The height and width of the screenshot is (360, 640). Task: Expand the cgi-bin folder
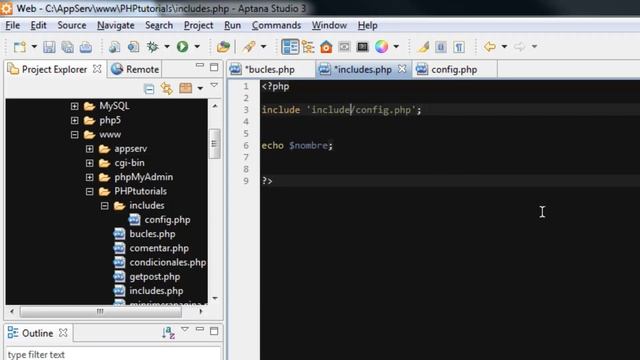pyautogui.click(x=89, y=163)
